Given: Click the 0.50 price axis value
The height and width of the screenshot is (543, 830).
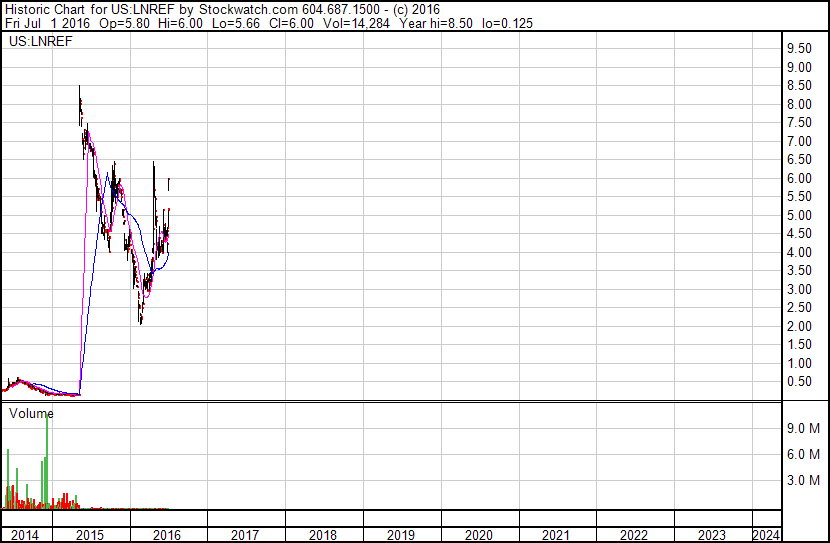Looking at the screenshot, I should (799, 382).
